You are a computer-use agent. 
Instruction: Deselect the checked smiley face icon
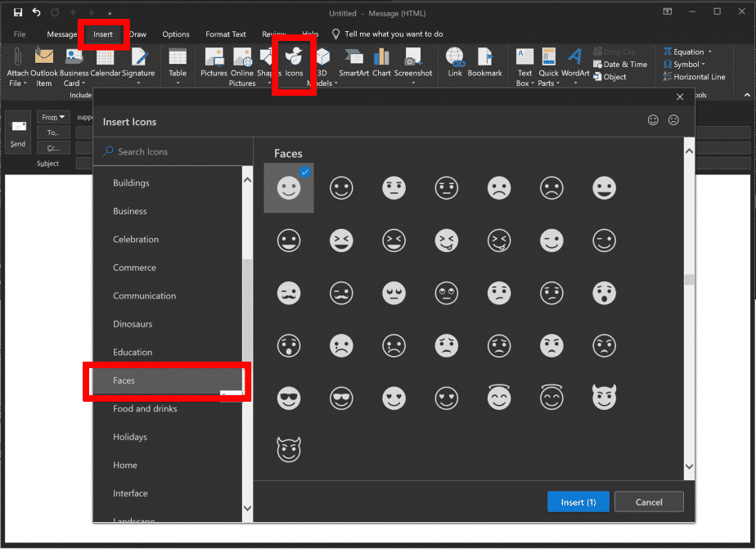click(289, 187)
